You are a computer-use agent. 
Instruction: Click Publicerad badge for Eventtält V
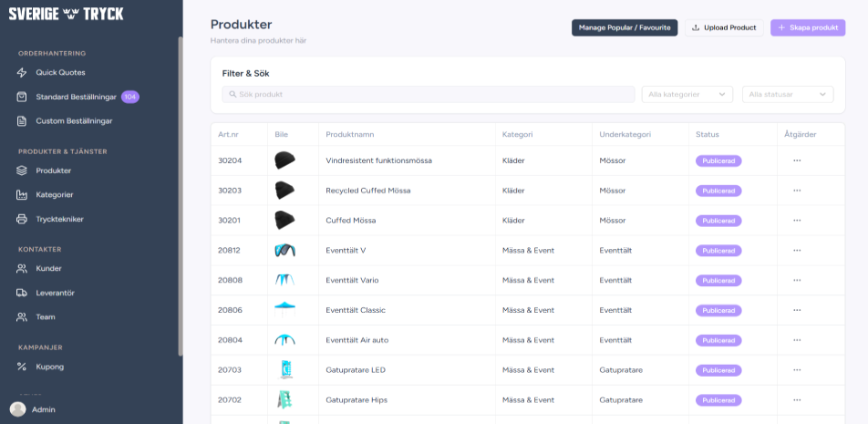click(718, 251)
